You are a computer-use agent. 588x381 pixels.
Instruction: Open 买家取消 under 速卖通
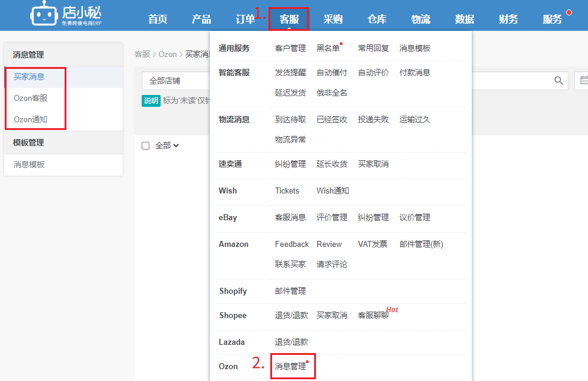(x=373, y=164)
